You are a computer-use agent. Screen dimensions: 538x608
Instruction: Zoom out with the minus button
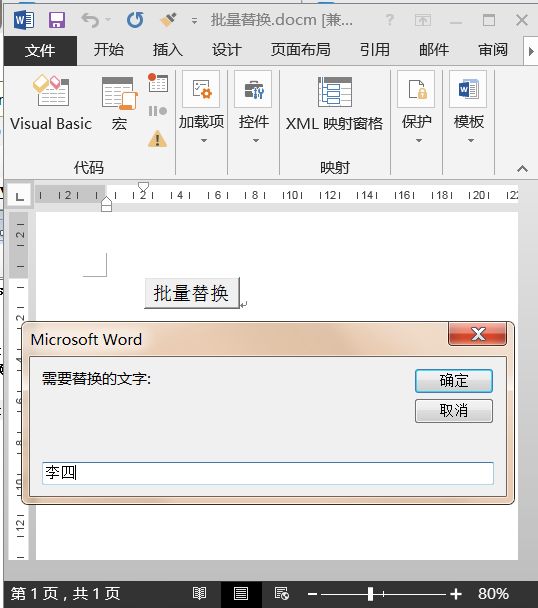[312, 594]
